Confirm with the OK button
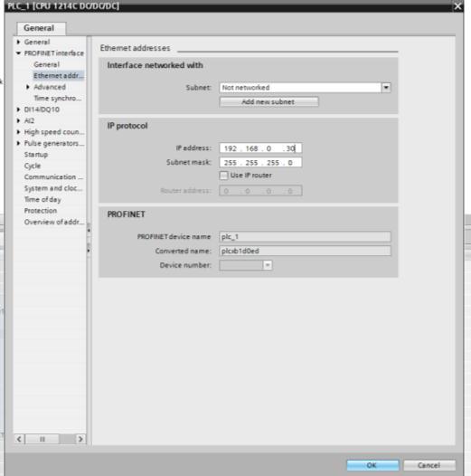Viewport: 471px width, 476px height. [x=372, y=465]
